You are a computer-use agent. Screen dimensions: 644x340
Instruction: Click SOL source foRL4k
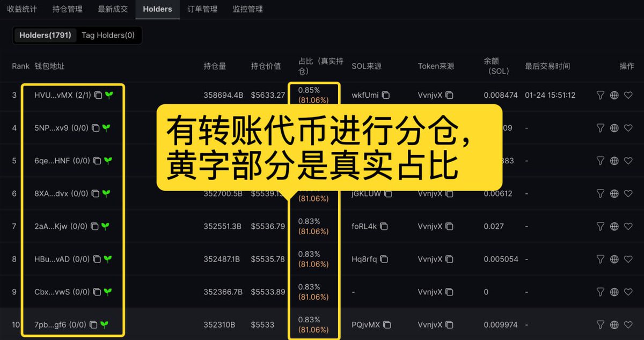365,226
